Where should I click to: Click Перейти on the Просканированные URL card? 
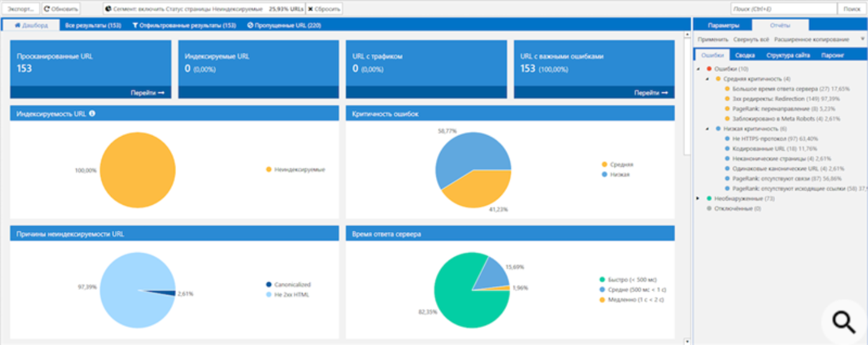pyautogui.click(x=148, y=92)
